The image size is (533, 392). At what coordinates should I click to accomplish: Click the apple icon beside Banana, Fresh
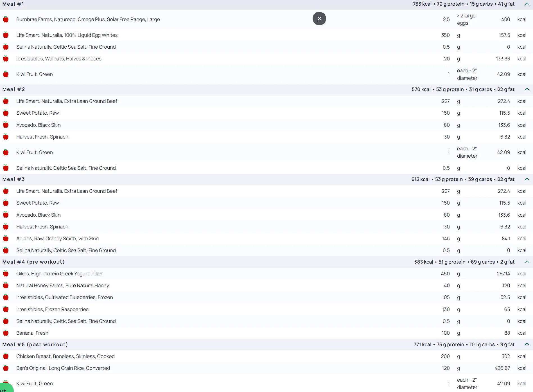click(x=6, y=333)
